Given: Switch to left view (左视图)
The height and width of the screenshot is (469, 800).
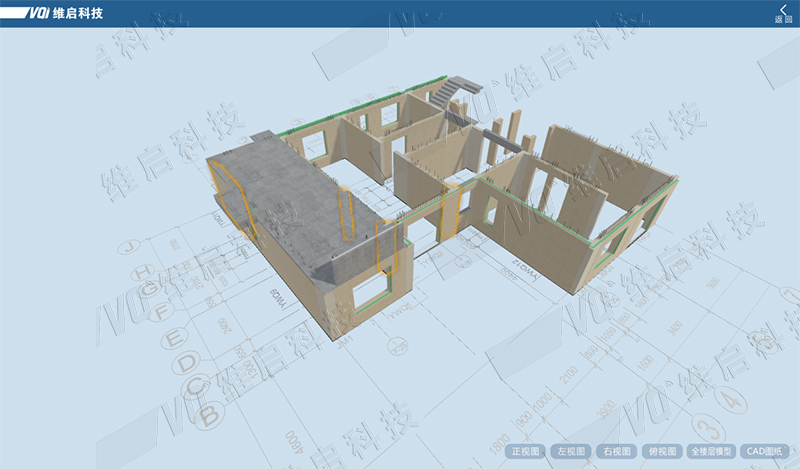Looking at the screenshot, I should pos(573,452).
